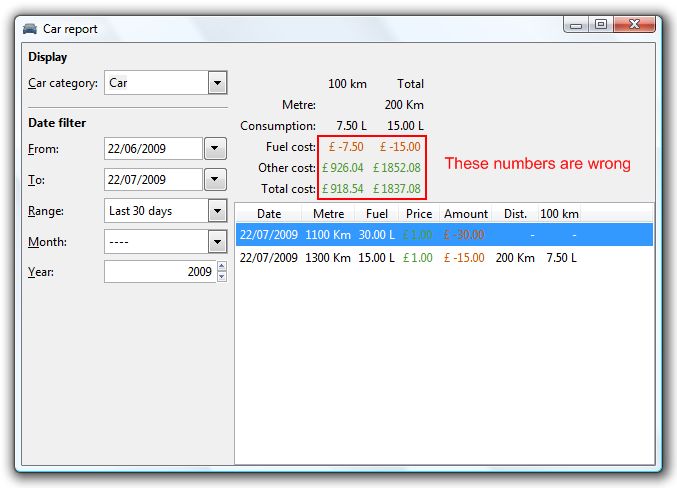Decrease the Year with down arrow
This screenshot has height=488, width=677.
coord(221,277)
